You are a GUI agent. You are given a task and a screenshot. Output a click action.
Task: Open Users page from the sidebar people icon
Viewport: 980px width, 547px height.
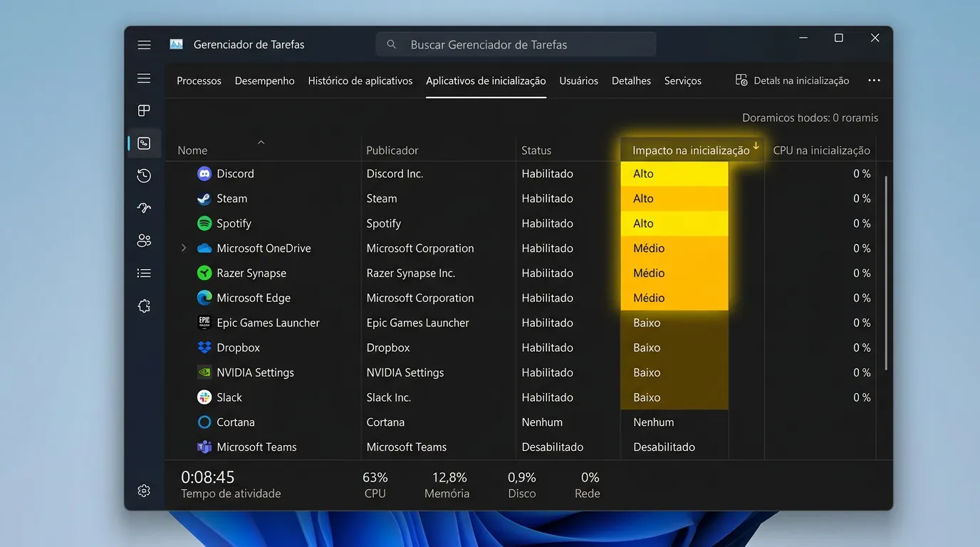tap(144, 241)
